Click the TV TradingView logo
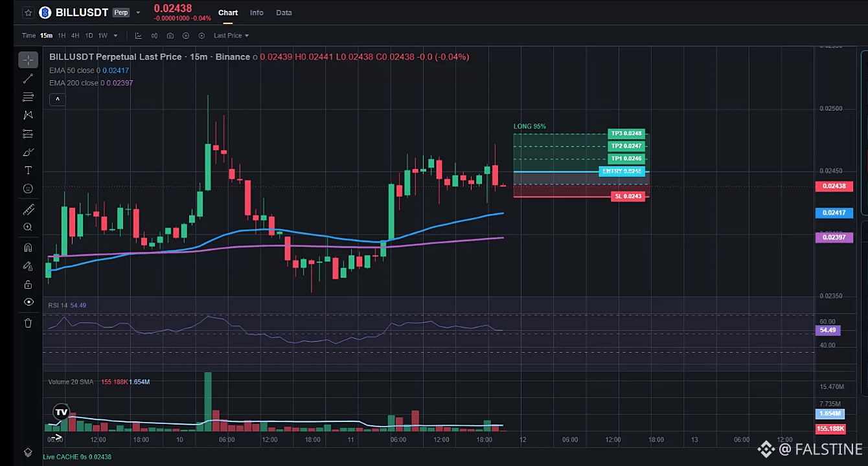This screenshot has height=466, width=868. pyautogui.click(x=62, y=412)
